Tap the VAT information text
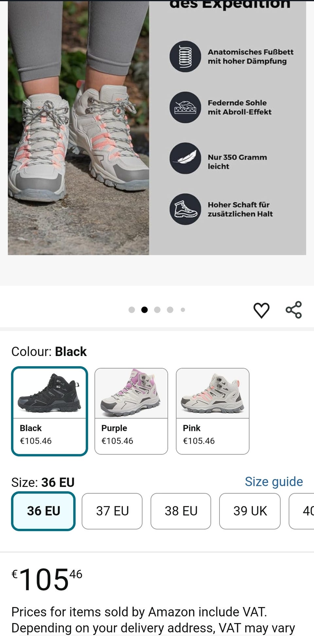Image resolution: width=314 pixels, height=644 pixels. pos(153,620)
